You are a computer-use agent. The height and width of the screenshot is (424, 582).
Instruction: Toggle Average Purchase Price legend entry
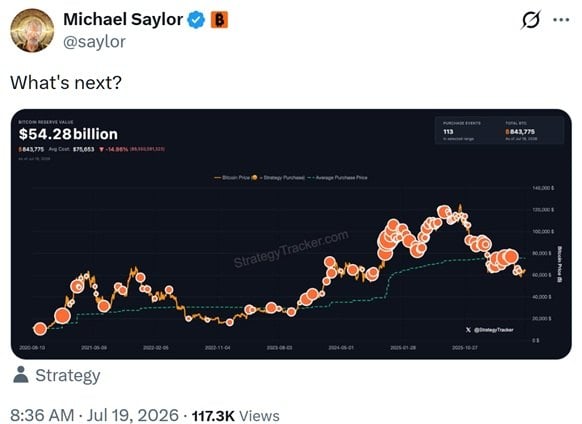coord(338,177)
